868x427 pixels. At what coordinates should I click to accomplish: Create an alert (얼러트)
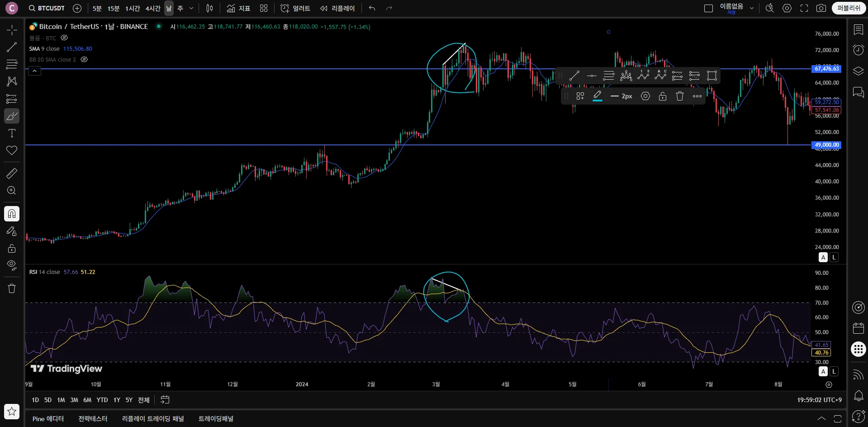[x=295, y=8]
